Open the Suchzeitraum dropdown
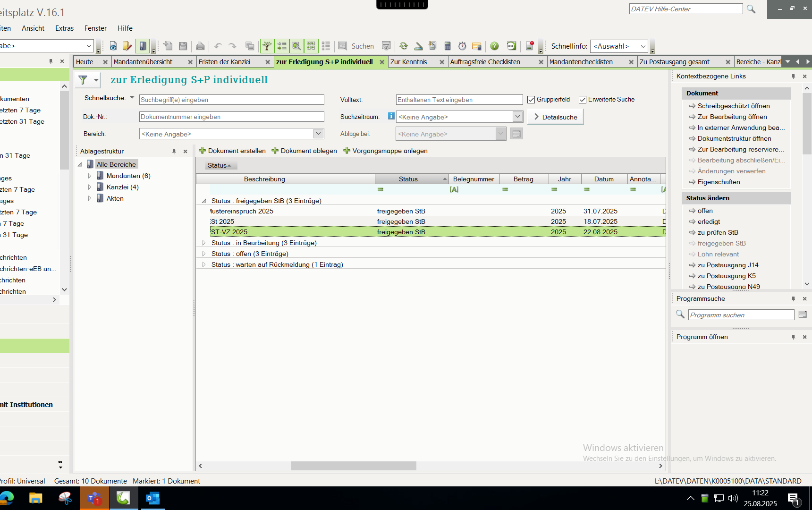The height and width of the screenshot is (510, 812). click(x=517, y=117)
